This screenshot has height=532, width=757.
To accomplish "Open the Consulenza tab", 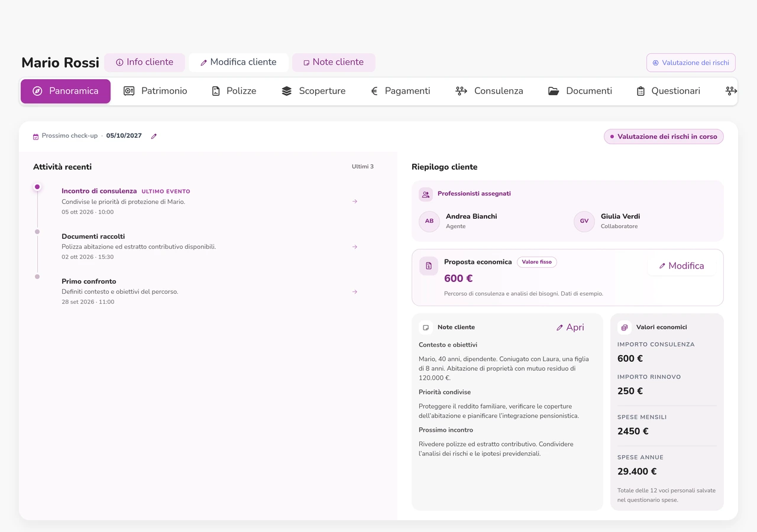I will (x=489, y=91).
